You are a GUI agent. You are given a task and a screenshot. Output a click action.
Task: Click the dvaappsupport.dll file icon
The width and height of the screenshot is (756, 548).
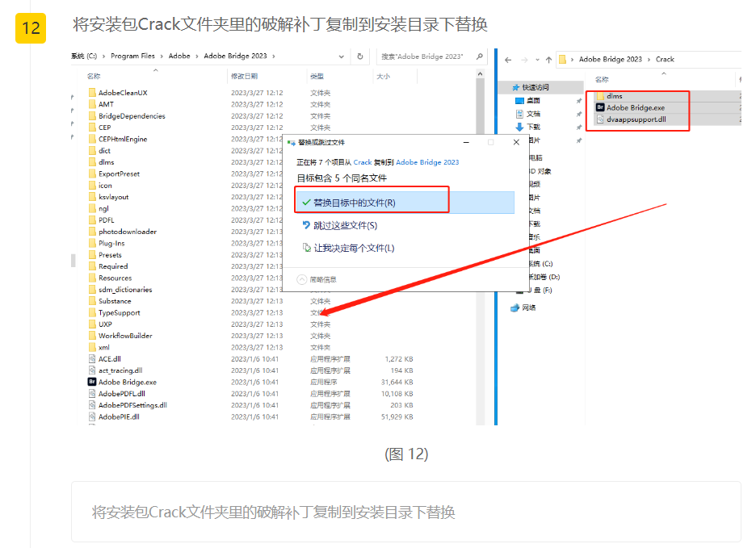tap(600, 119)
